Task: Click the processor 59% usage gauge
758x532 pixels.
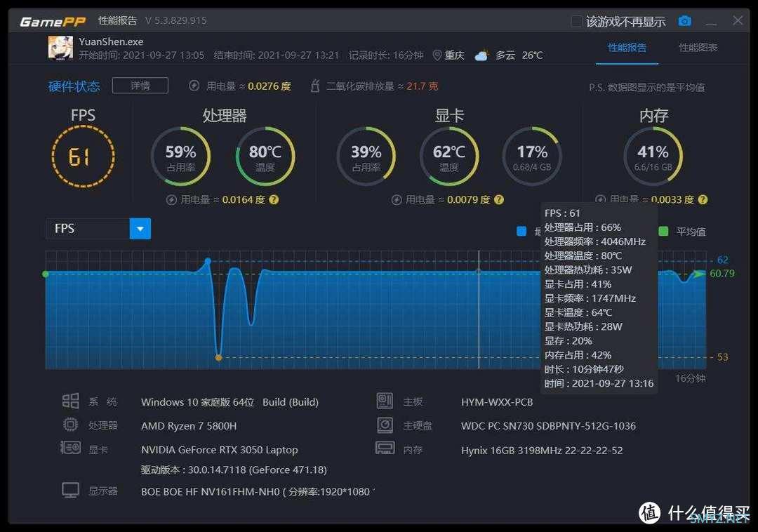Action: (181, 156)
